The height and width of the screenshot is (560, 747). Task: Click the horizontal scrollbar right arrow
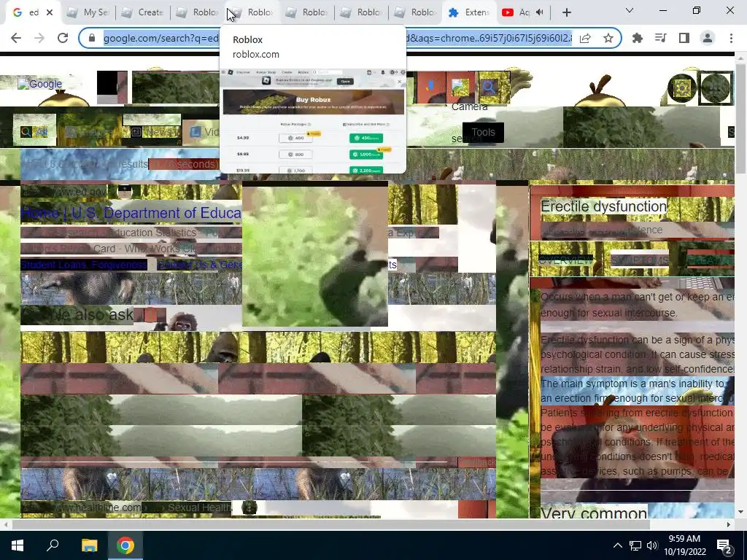click(729, 524)
